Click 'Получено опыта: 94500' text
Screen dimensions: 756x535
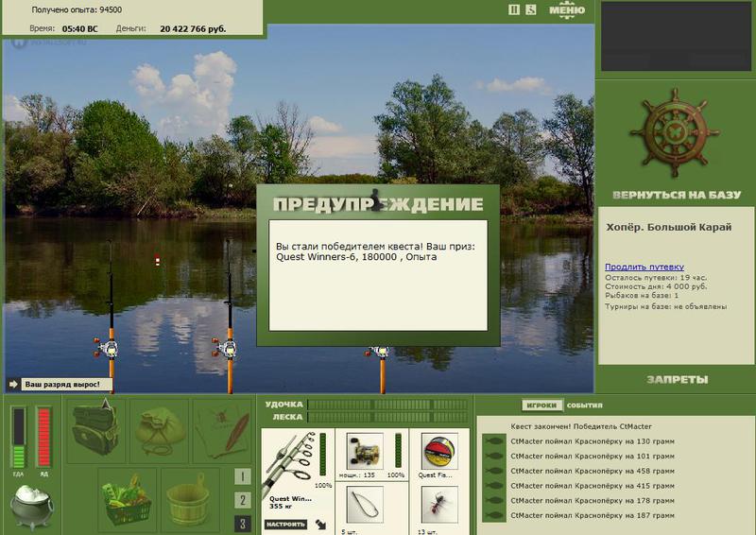point(77,9)
